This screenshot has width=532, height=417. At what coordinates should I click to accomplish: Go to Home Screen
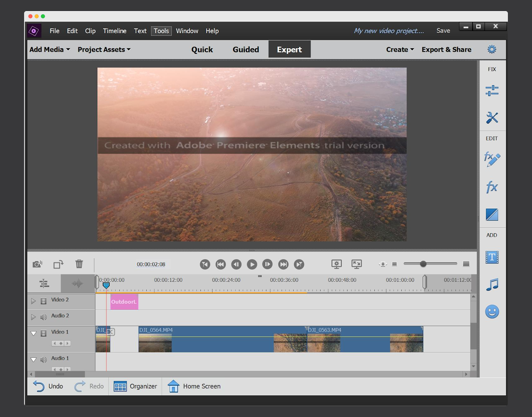194,386
